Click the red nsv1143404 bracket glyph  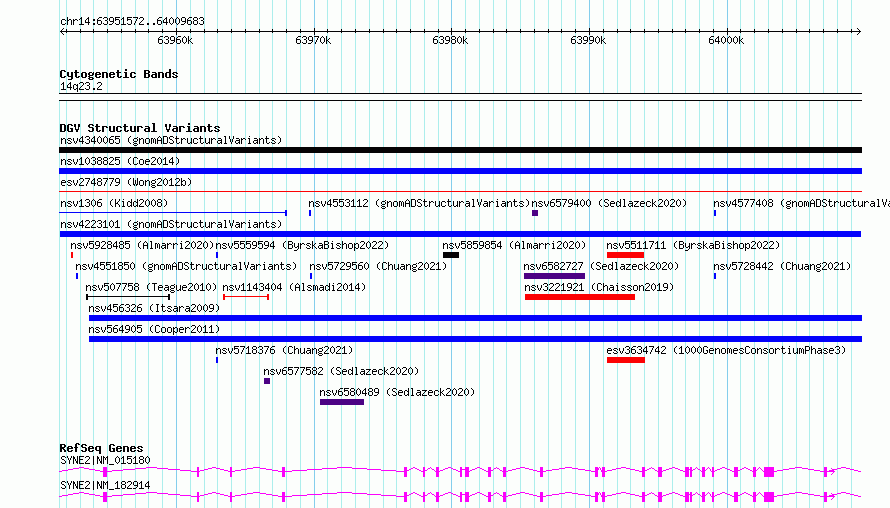pos(246,297)
